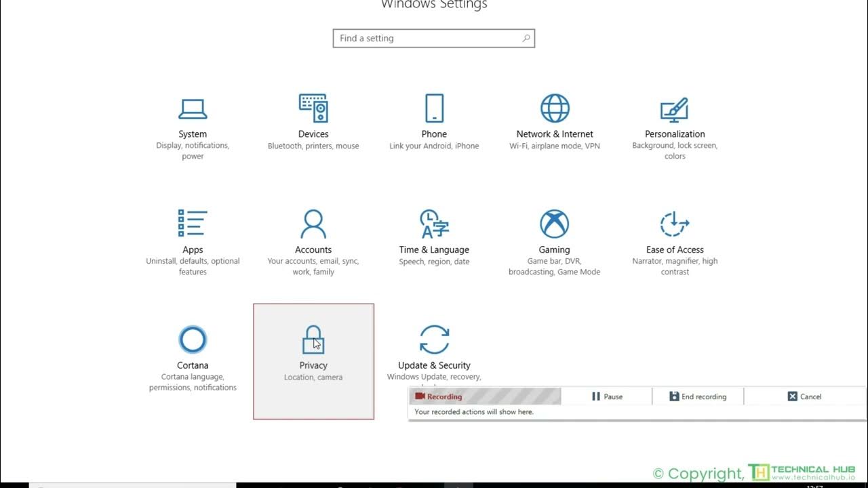Click 'Your recorded actions will show here.' text

tap(474, 411)
